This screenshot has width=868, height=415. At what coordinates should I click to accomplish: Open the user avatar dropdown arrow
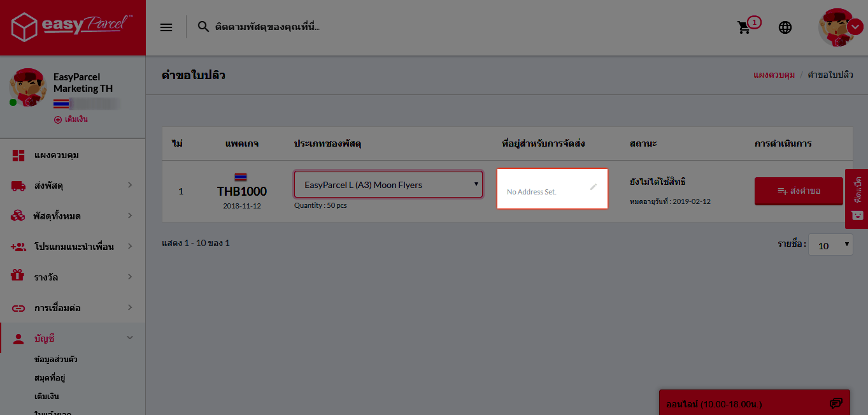coord(855,27)
